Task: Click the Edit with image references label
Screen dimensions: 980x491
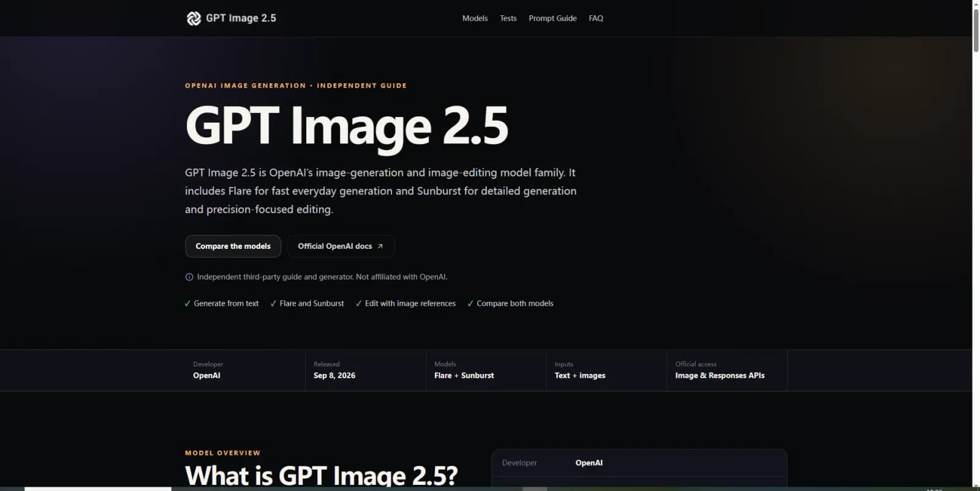Action: click(x=410, y=303)
